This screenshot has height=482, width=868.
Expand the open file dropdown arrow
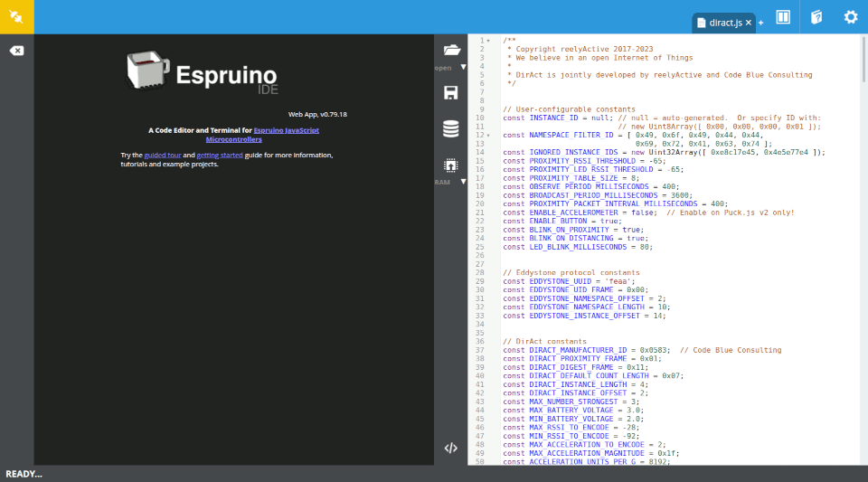click(463, 67)
